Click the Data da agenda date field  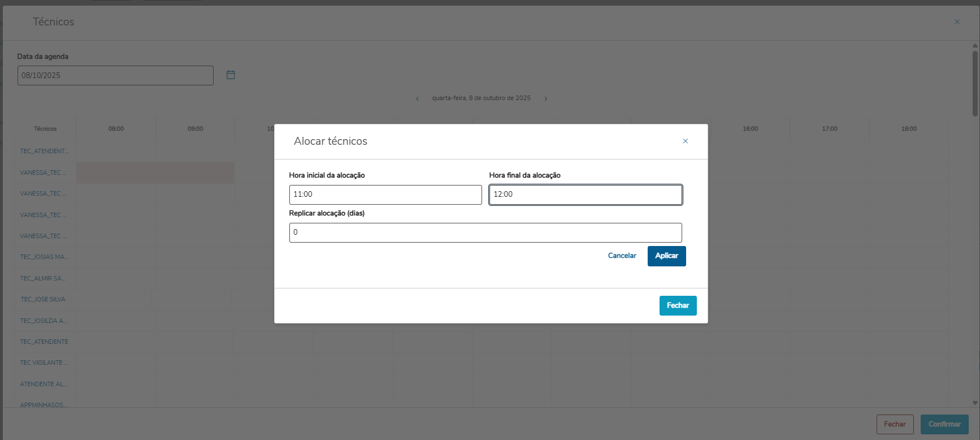pos(115,75)
